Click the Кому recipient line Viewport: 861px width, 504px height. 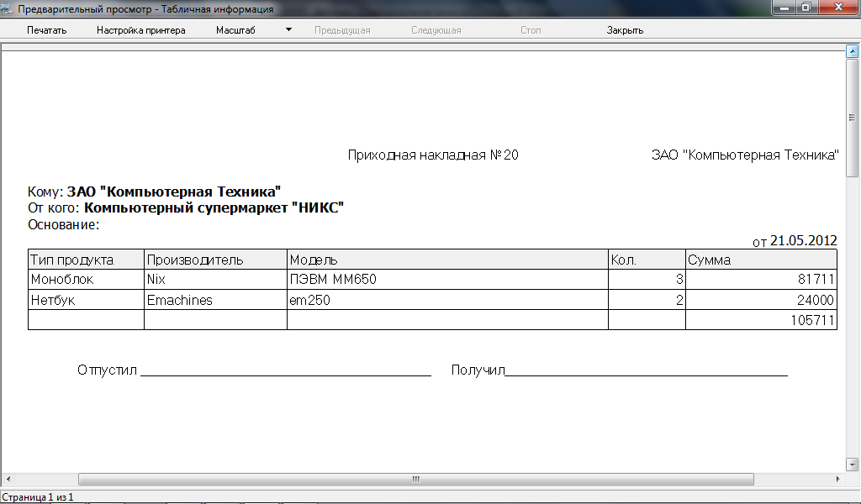click(155, 192)
